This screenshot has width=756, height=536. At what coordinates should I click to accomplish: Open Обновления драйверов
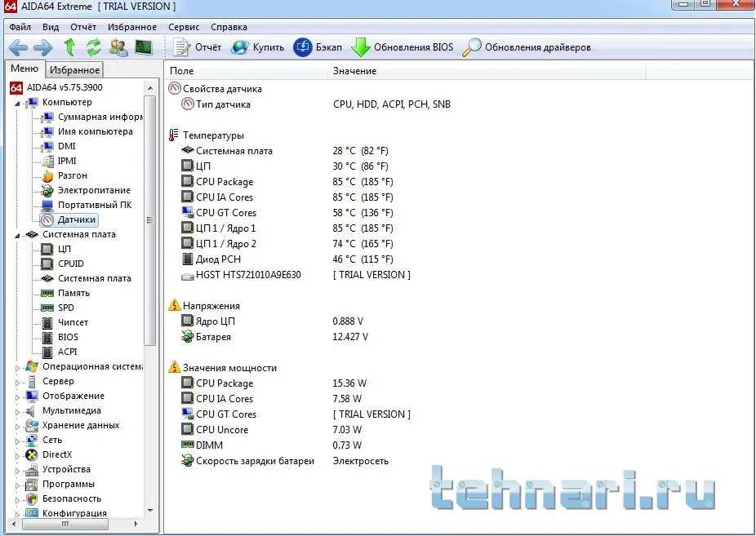pyautogui.click(x=527, y=47)
